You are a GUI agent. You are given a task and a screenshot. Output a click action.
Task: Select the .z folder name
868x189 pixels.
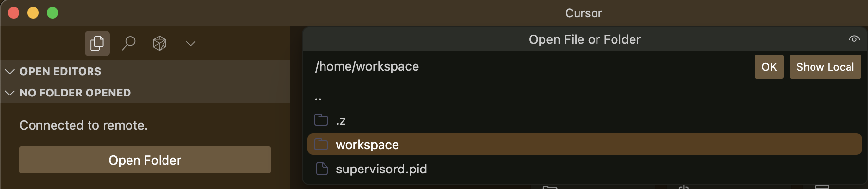pos(341,121)
